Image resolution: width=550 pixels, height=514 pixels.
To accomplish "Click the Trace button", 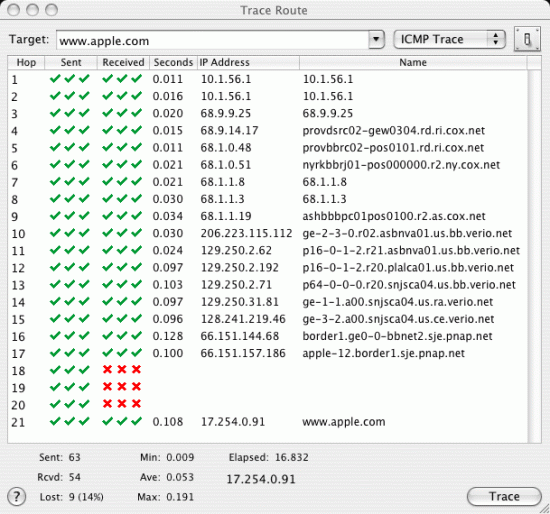I will [x=504, y=496].
